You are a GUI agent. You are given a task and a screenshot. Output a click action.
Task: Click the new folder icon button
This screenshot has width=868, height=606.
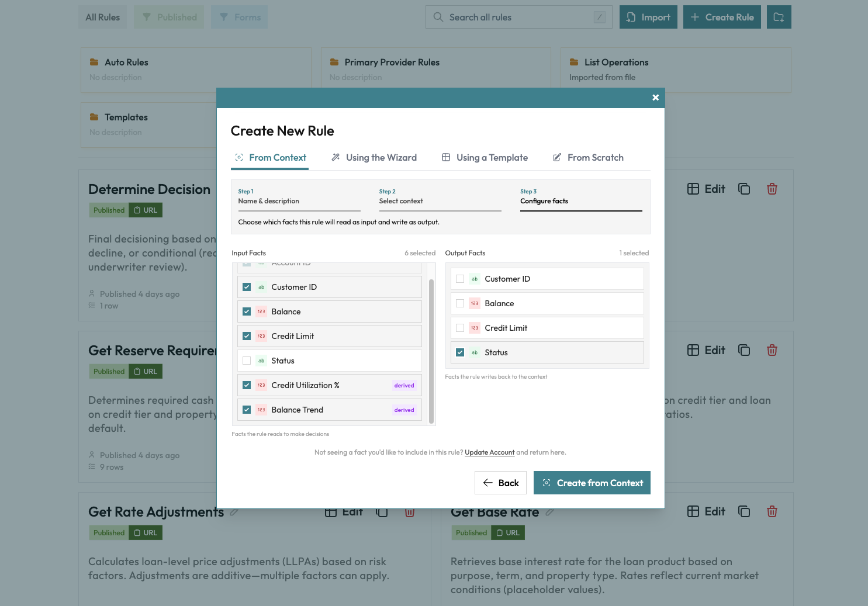[x=779, y=18]
